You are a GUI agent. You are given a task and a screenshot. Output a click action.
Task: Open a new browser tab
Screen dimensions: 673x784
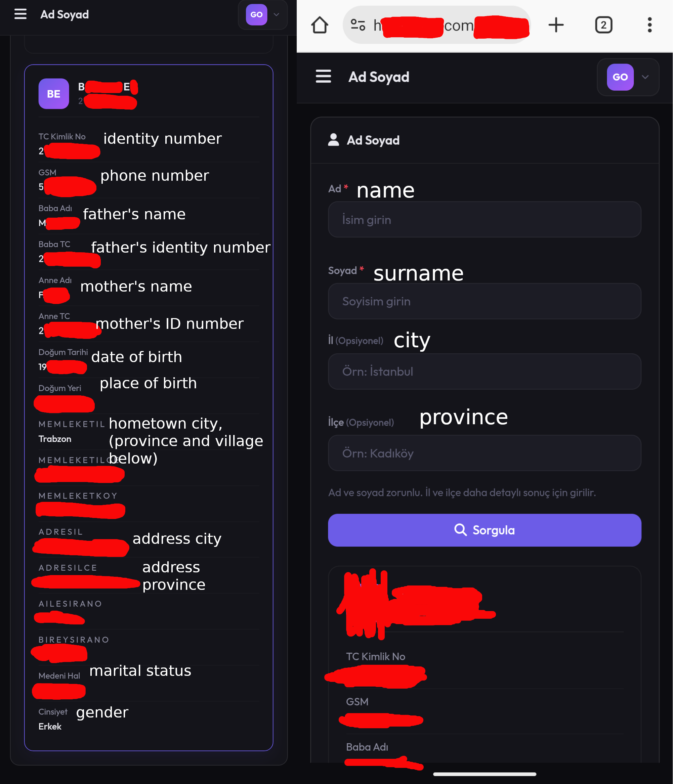(x=556, y=25)
